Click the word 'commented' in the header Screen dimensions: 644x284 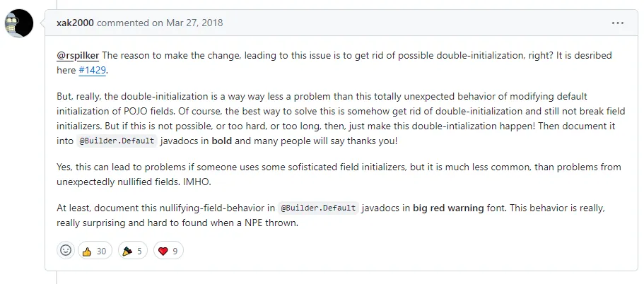[123, 23]
